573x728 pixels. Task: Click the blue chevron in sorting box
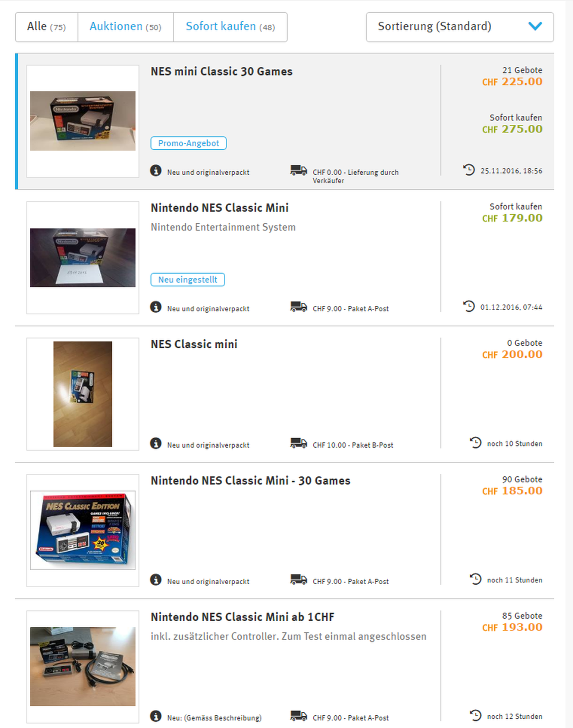(535, 26)
